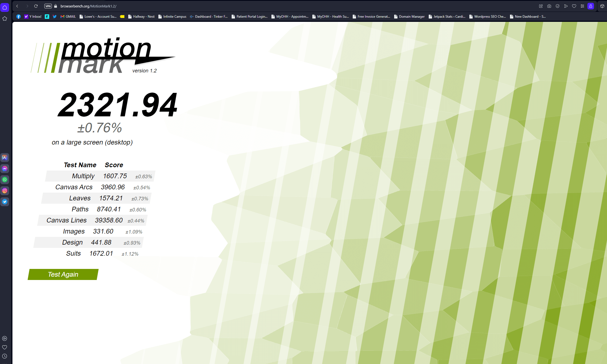Click the Canvas Lines score 39358.60

tap(109, 220)
